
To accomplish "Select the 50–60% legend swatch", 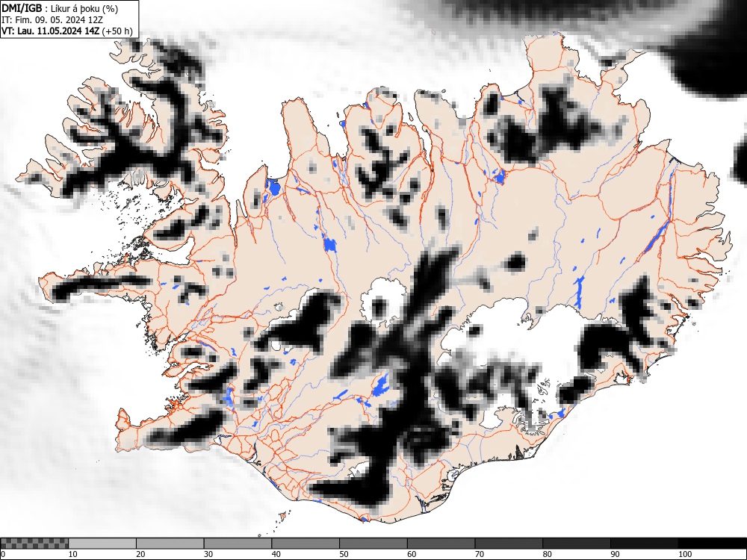I will (373, 544).
